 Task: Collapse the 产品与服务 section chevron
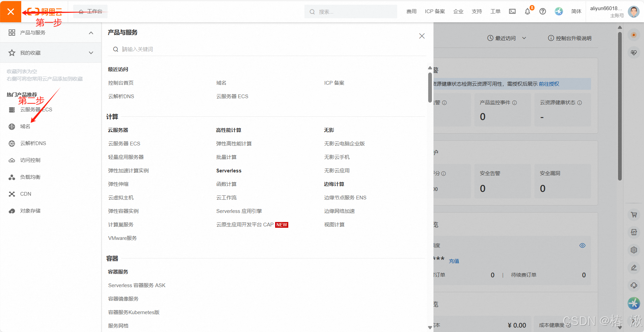[91, 33]
